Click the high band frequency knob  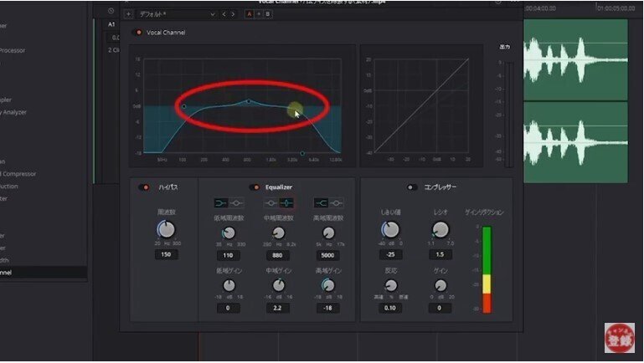(x=328, y=233)
